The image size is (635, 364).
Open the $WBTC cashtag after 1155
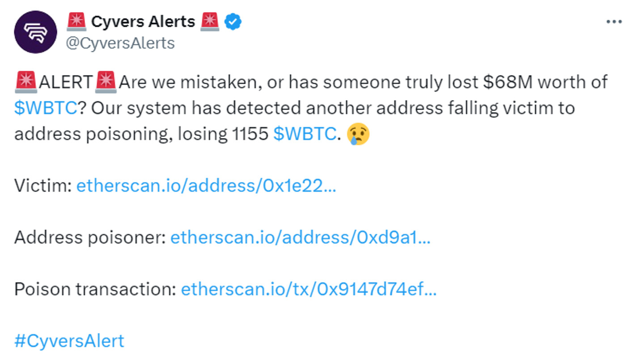[304, 134]
